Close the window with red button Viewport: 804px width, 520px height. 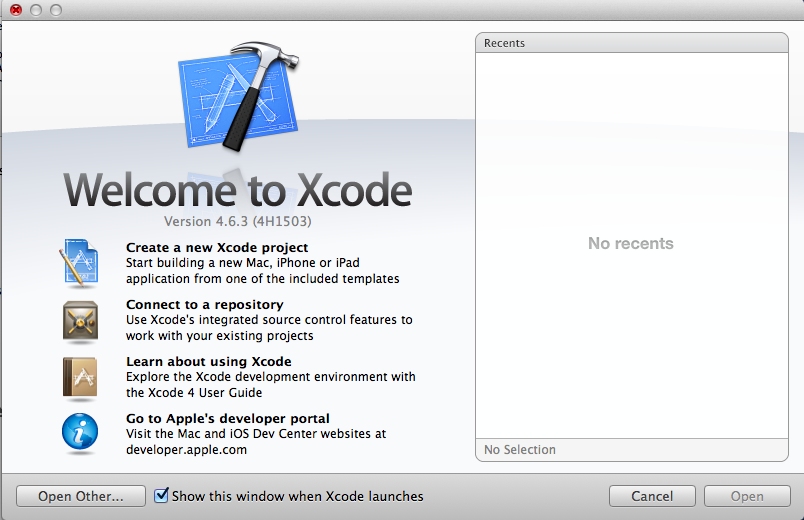(x=16, y=10)
